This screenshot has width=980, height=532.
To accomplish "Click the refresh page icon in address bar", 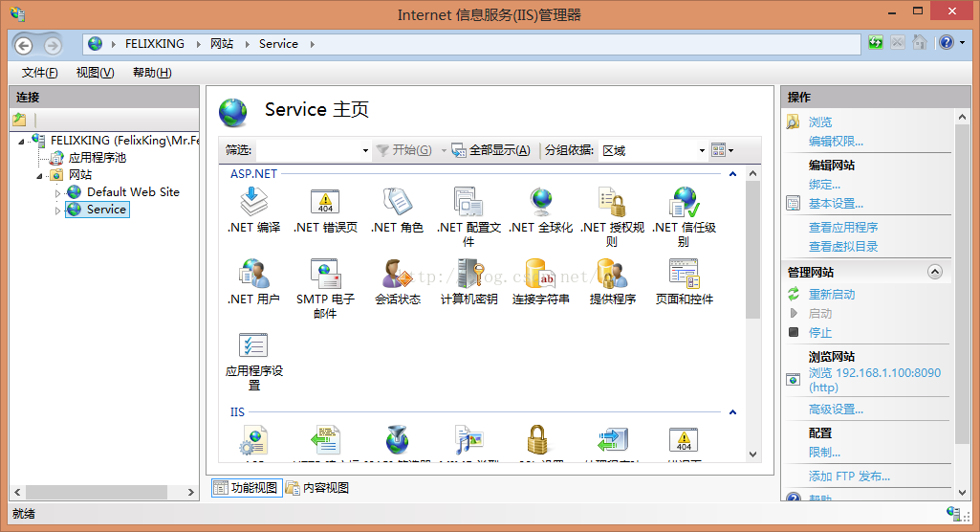I will point(876,43).
